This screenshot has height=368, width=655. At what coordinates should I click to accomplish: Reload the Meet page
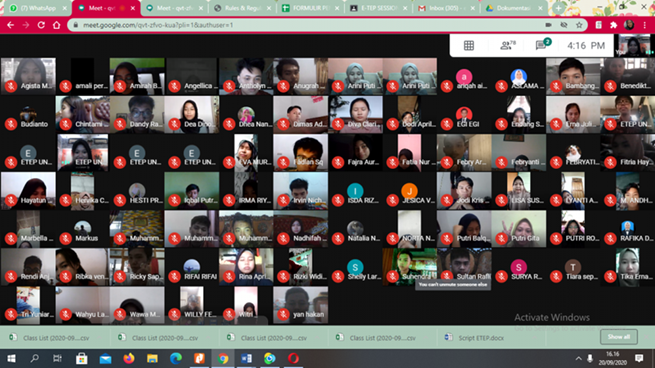pos(41,25)
